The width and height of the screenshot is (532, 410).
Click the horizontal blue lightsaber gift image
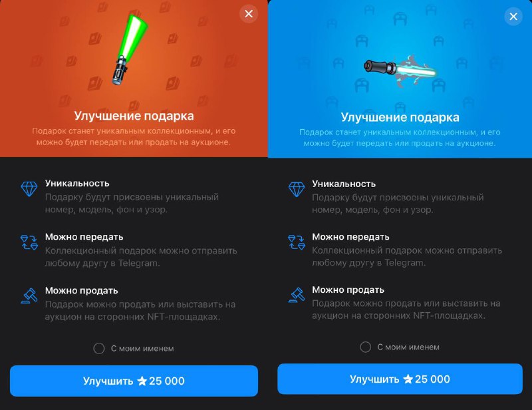[400, 71]
